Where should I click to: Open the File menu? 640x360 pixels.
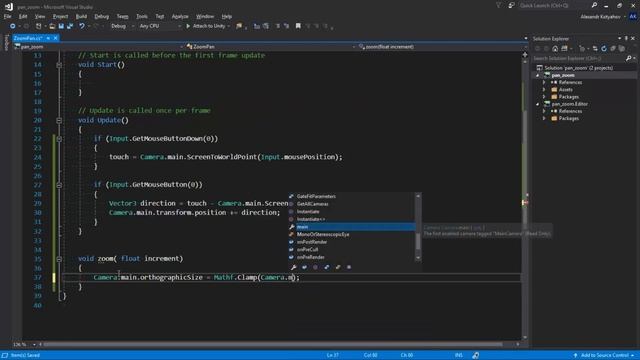[8, 17]
